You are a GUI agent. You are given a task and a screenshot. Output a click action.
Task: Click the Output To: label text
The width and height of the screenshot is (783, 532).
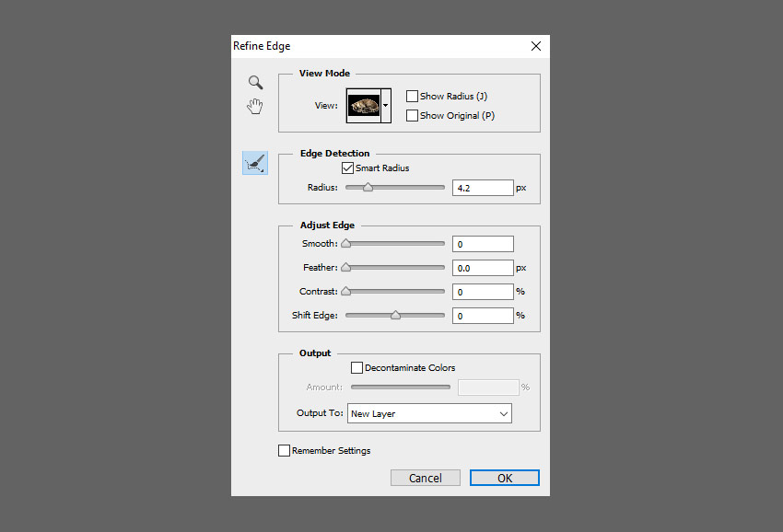(x=320, y=412)
